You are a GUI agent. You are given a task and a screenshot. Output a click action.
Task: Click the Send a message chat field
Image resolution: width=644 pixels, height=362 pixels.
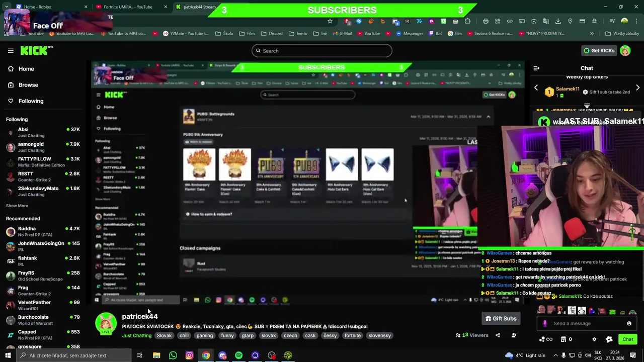pos(586,323)
